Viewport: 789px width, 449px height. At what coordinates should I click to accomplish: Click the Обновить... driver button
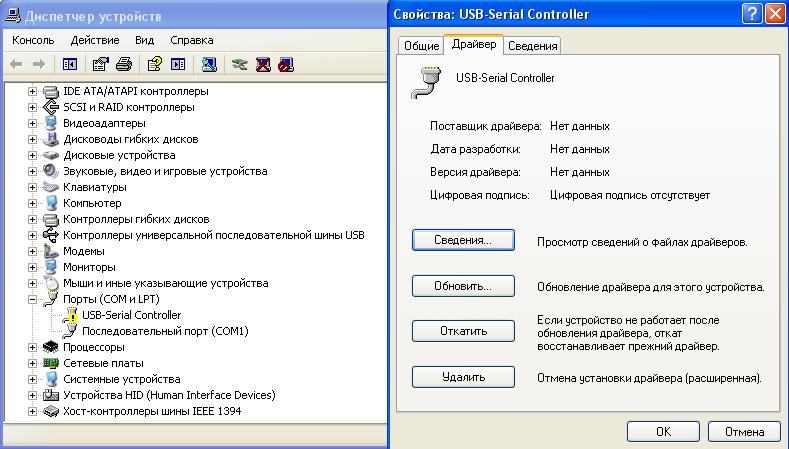pyautogui.click(x=463, y=286)
